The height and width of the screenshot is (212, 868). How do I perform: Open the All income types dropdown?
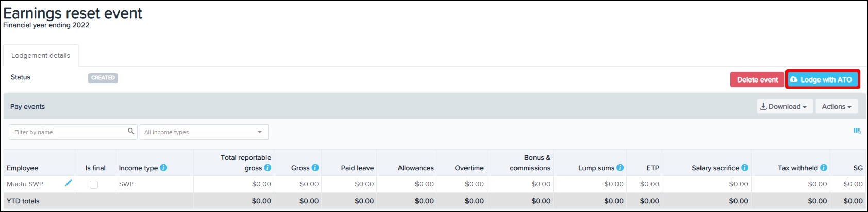(204, 132)
